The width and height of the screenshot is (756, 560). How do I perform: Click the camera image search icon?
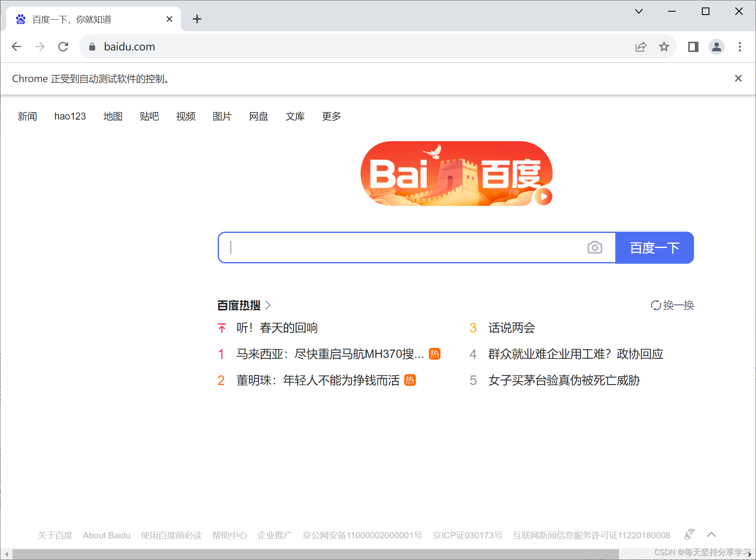(x=595, y=247)
